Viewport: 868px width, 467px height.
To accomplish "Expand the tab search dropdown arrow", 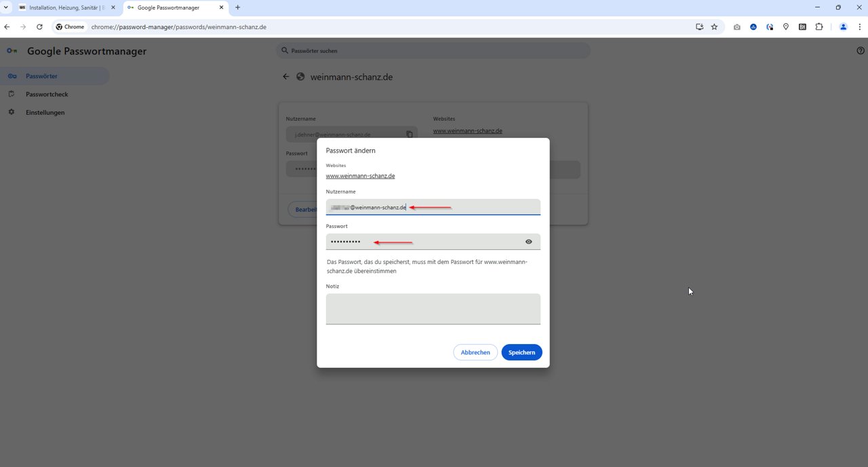I will pyautogui.click(x=6, y=7).
